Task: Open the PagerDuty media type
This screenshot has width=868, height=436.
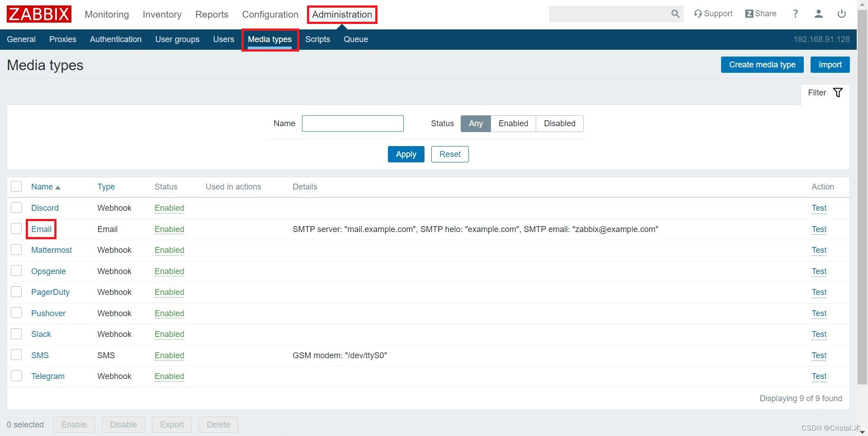Action: click(50, 292)
